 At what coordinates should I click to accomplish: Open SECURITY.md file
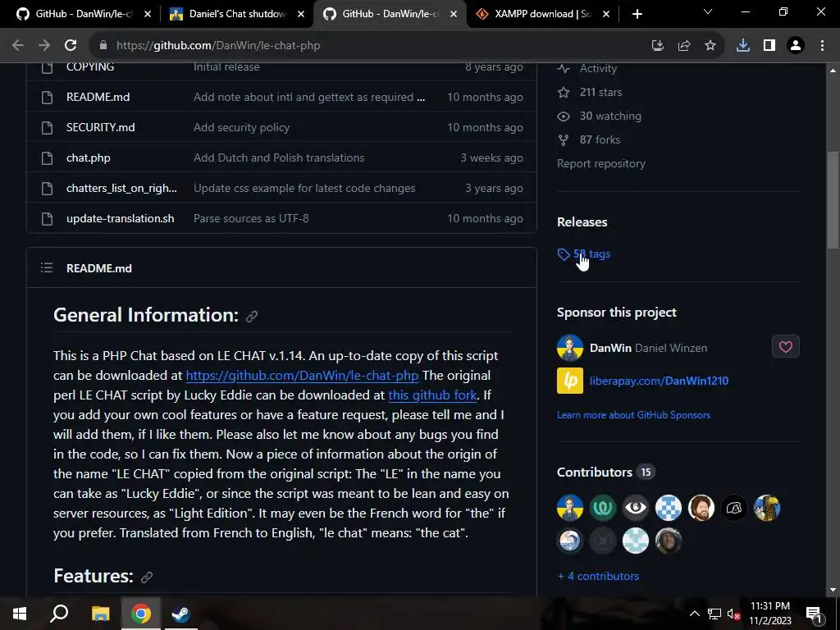pyautogui.click(x=101, y=127)
